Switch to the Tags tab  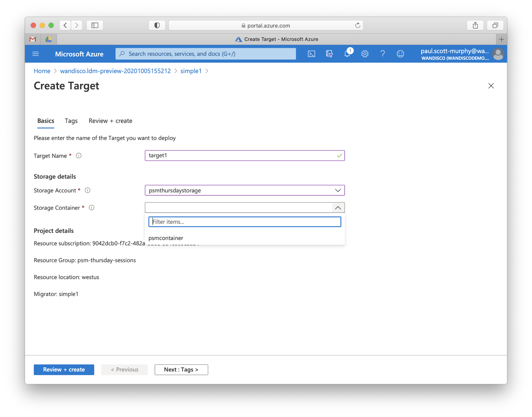(x=71, y=121)
